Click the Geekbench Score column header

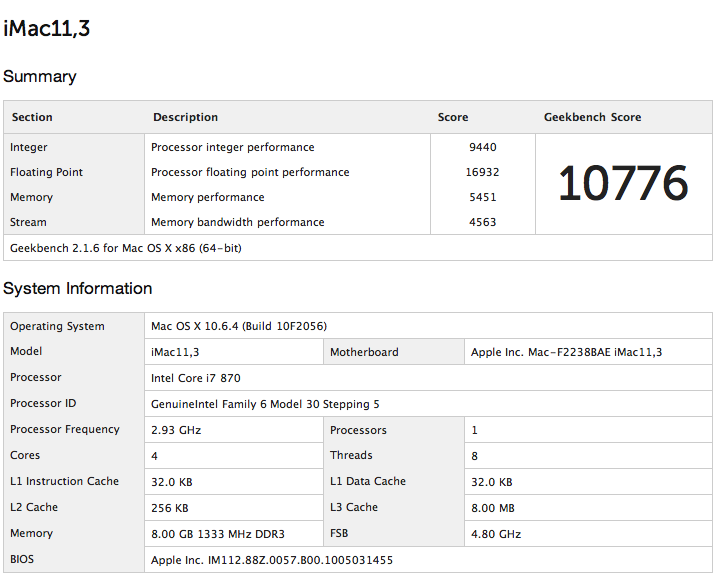(592, 117)
